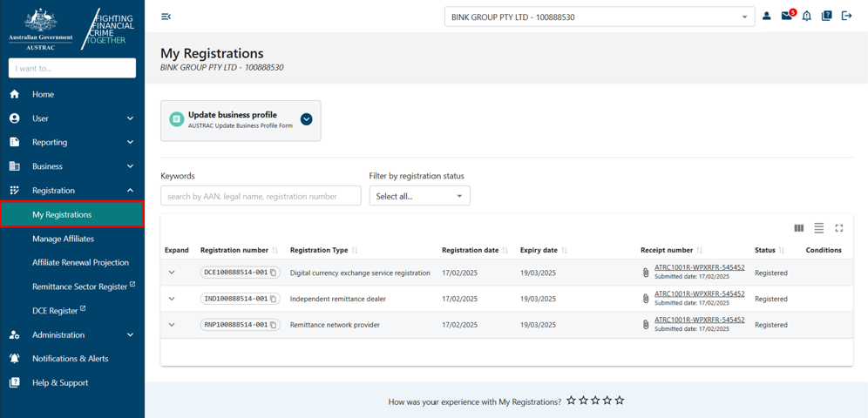The image size is (868, 418).
Task: Toggle table fullscreen view
Action: click(x=839, y=228)
